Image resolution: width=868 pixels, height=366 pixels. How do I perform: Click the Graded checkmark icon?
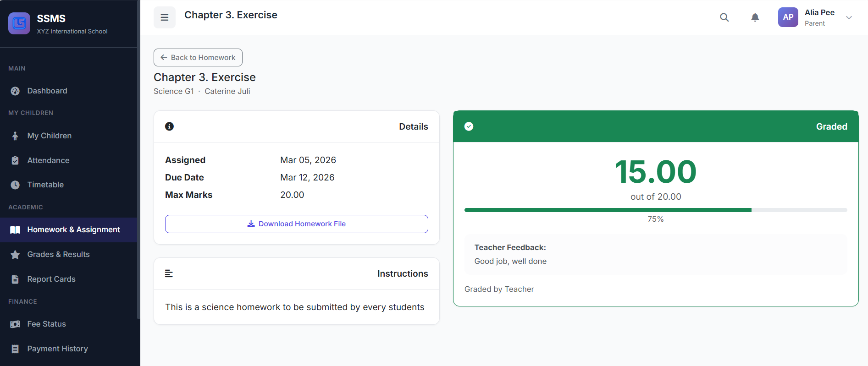[x=469, y=126]
